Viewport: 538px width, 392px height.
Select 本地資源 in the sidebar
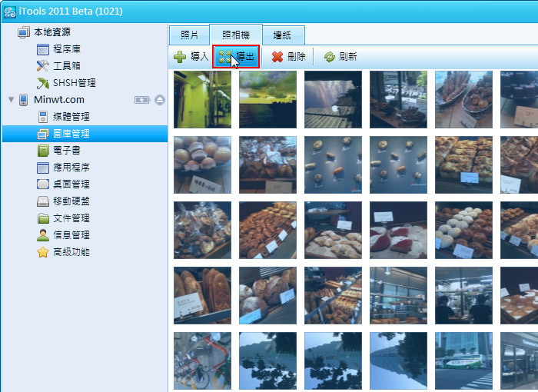pos(52,32)
